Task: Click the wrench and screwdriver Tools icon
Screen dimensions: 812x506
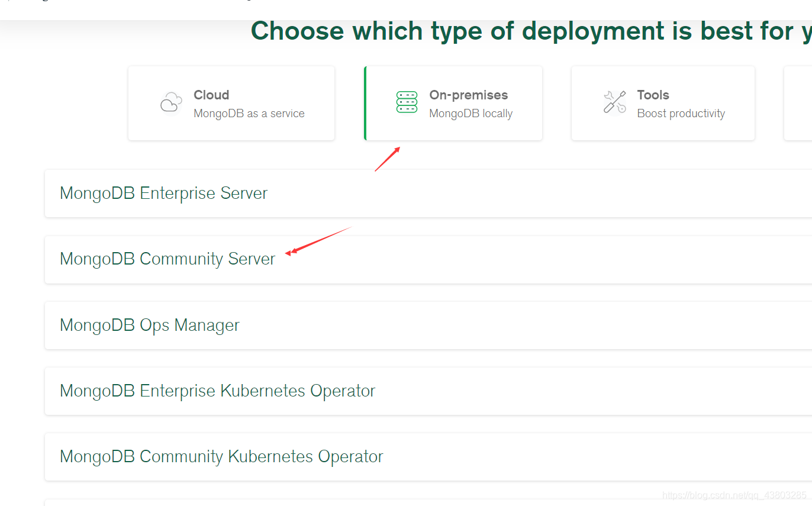Action: [615, 102]
